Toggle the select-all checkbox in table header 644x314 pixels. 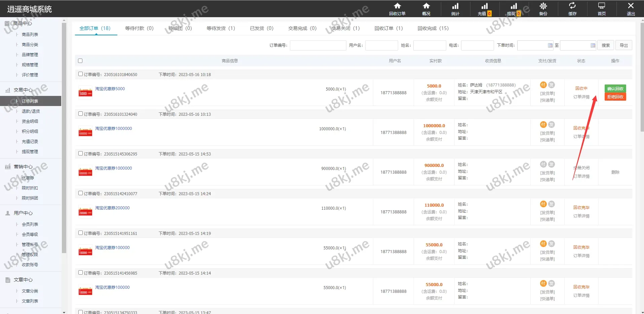click(80, 61)
